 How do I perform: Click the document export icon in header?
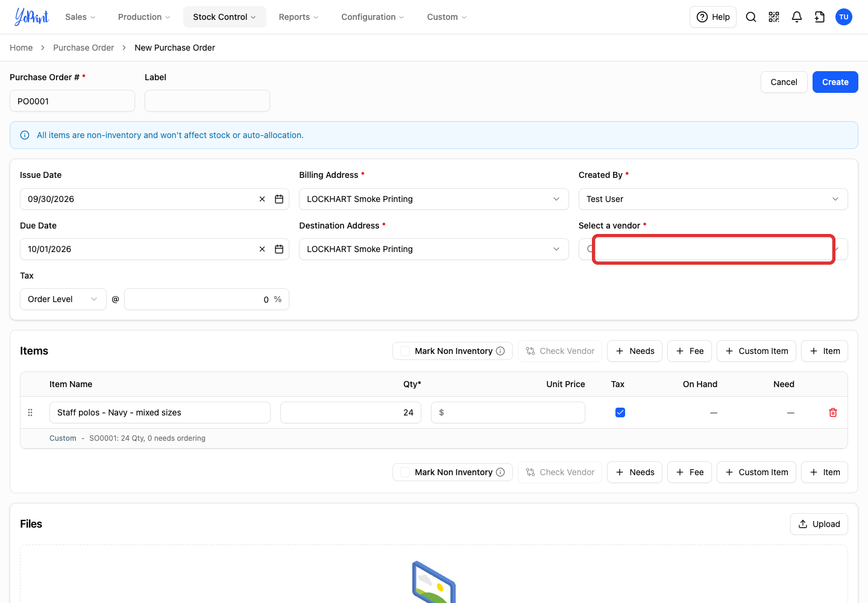[820, 17]
